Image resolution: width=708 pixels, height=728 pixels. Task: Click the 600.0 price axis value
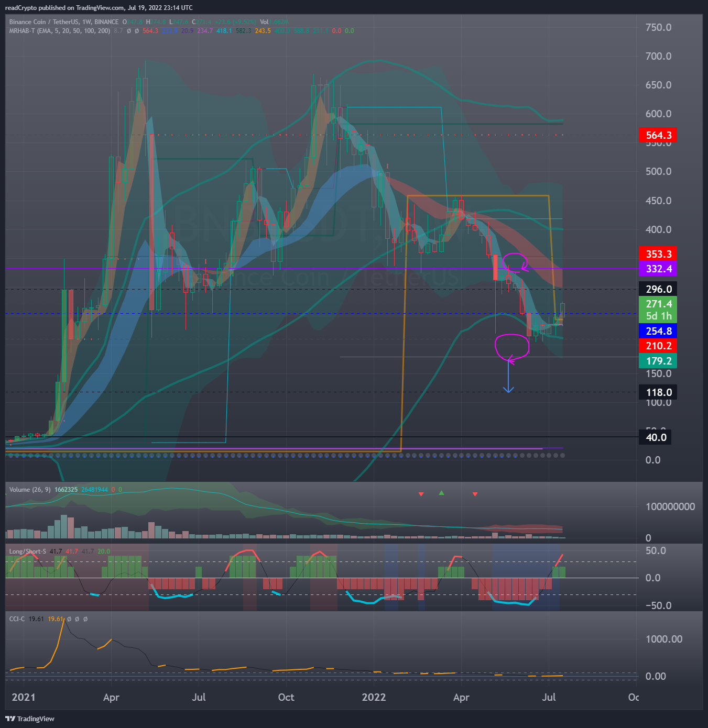click(x=658, y=114)
